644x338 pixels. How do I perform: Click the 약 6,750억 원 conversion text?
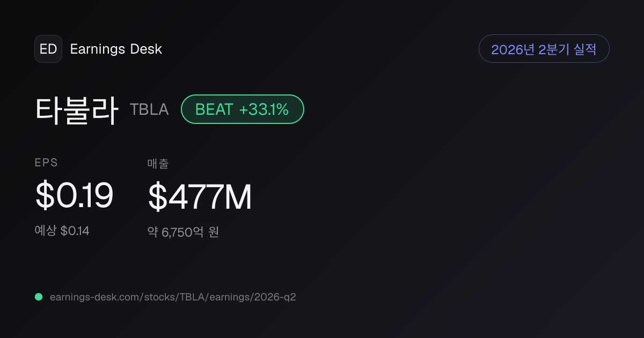183,232
